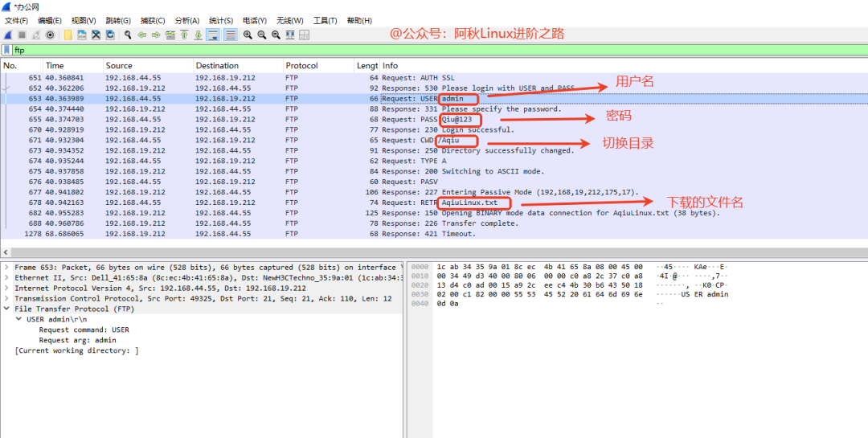The image size is (868, 438).
Task: Start capture with the shark fin icon
Action: [x=7, y=35]
